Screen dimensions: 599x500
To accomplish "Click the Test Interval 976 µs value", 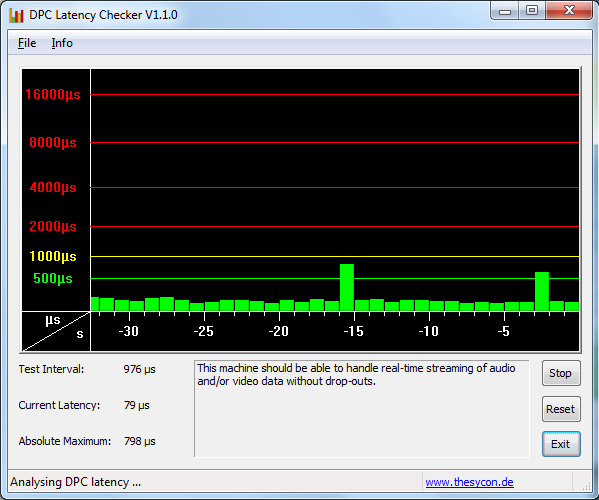I will [x=139, y=370].
